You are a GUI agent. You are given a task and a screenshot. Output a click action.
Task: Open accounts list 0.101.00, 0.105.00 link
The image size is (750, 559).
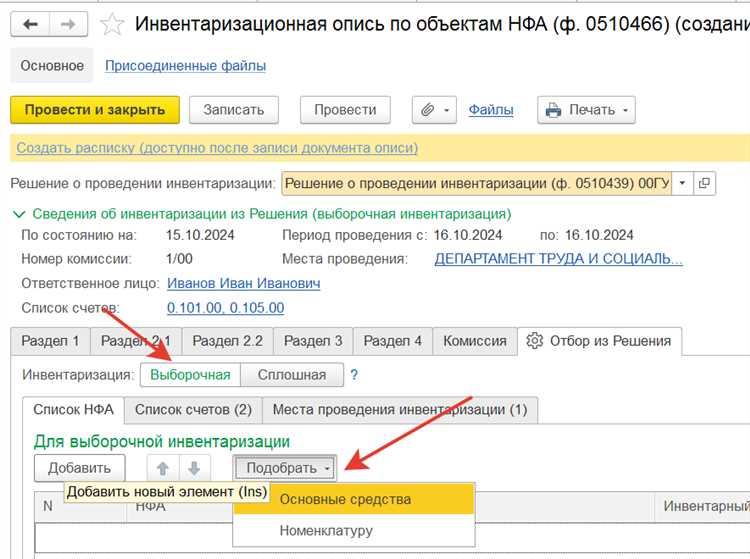point(225,307)
